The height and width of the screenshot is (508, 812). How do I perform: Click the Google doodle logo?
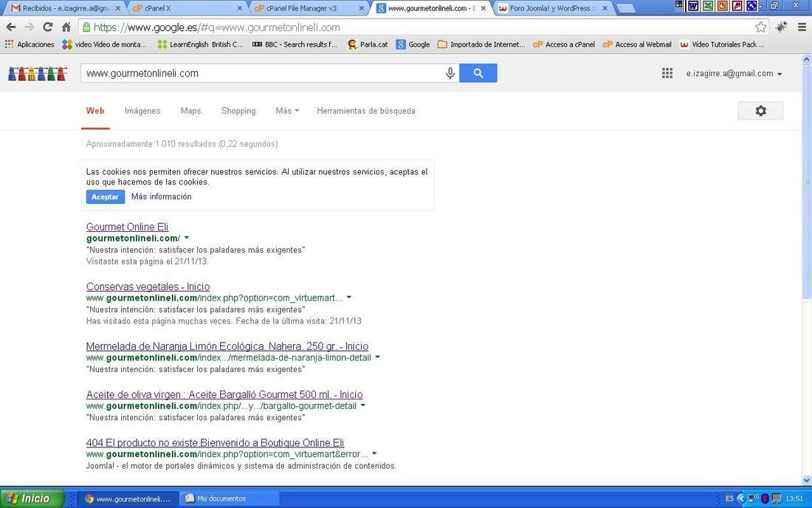[38, 74]
